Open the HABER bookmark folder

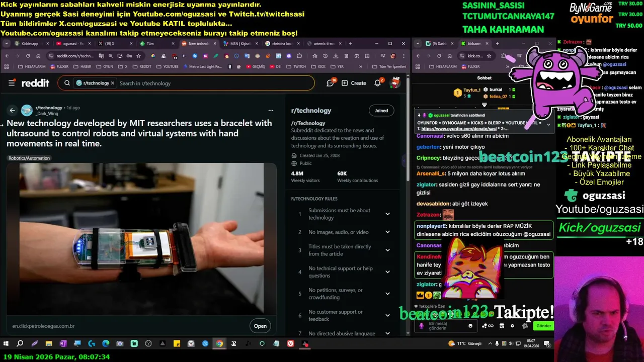83,66
